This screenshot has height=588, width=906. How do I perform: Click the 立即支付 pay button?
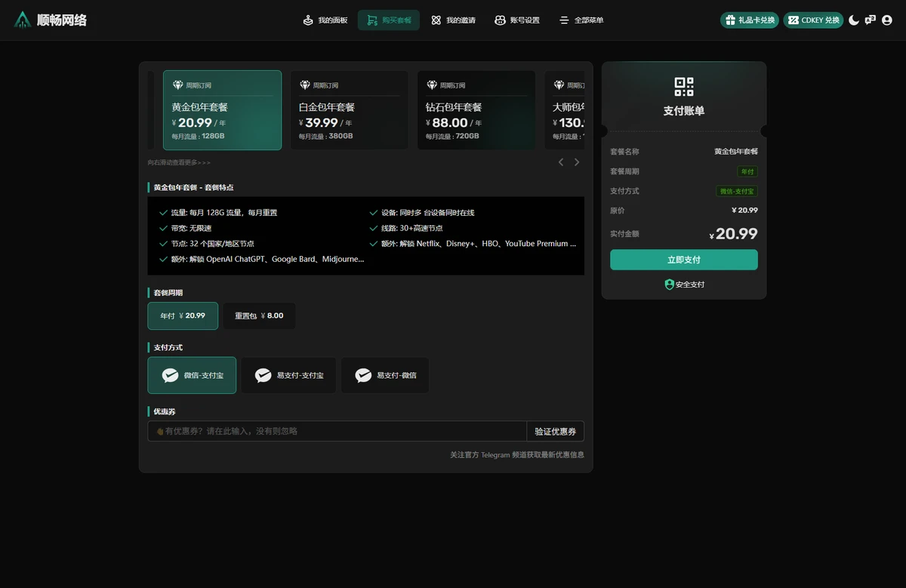684,260
